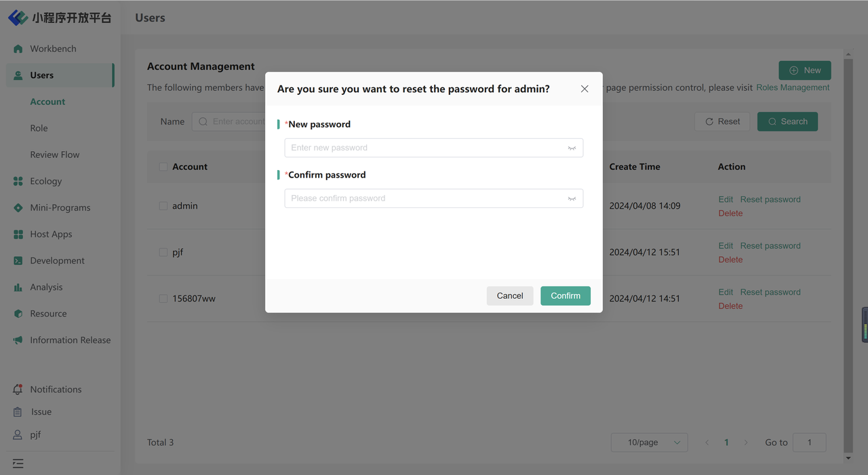This screenshot has width=868, height=475.
Task: Confirm the password reset
Action: pyautogui.click(x=566, y=295)
